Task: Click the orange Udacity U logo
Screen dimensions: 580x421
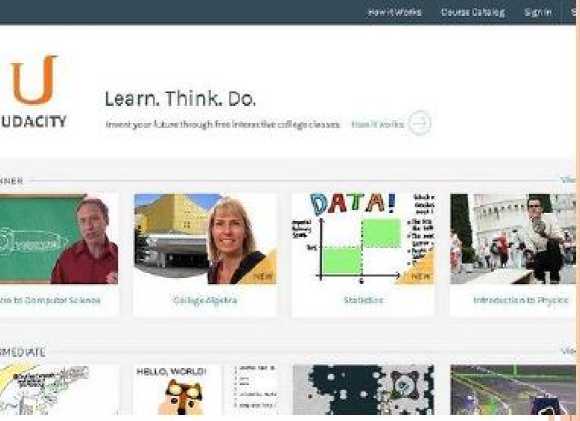Action: pyautogui.click(x=34, y=79)
